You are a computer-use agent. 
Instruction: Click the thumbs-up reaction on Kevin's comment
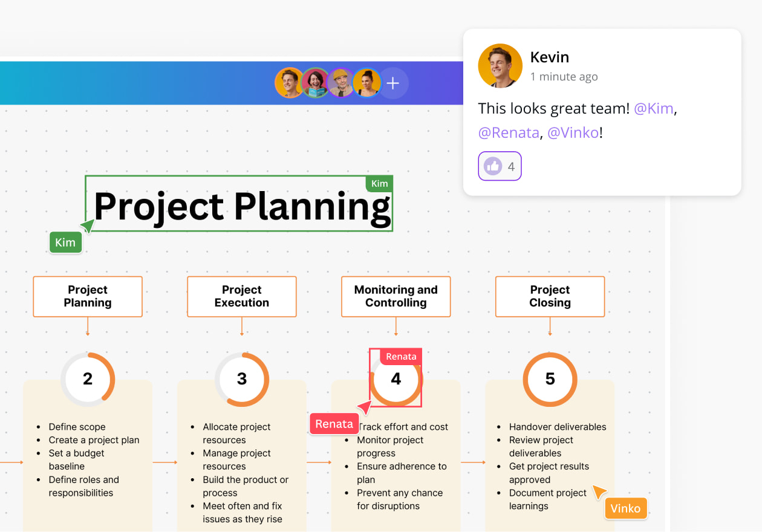(500, 166)
